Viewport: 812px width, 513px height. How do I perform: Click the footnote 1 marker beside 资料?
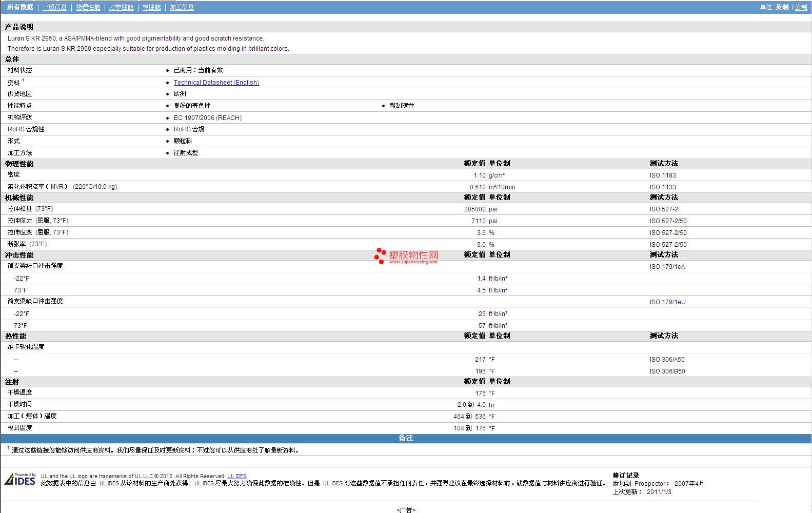tap(23, 81)
